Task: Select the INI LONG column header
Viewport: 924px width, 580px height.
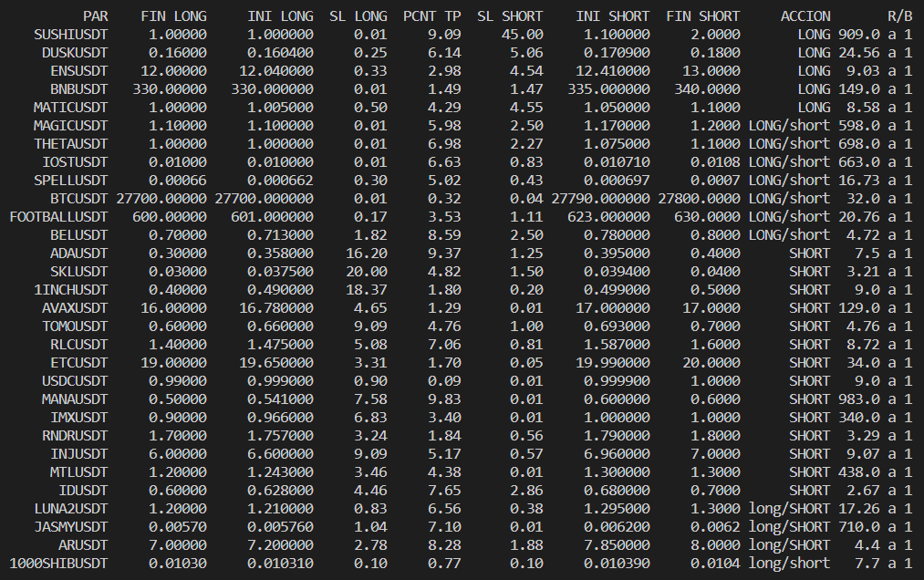Action: pyautogui.click(x=281, y=16)
